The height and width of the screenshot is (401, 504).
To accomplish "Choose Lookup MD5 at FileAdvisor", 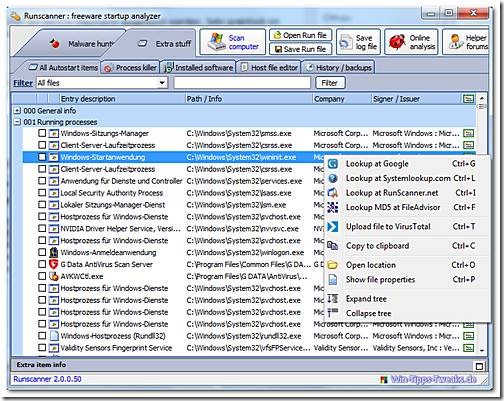I will (407, 207).
